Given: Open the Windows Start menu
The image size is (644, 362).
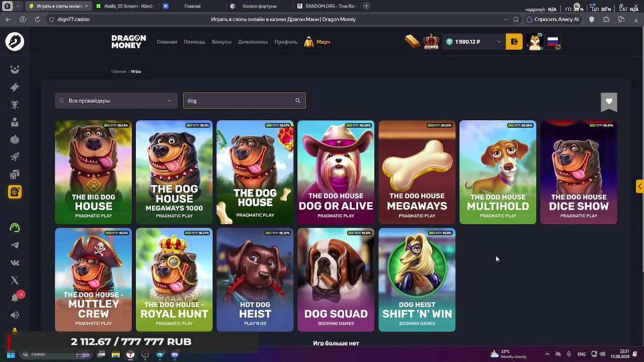Looking at the screenshot, I should (11, 354).
